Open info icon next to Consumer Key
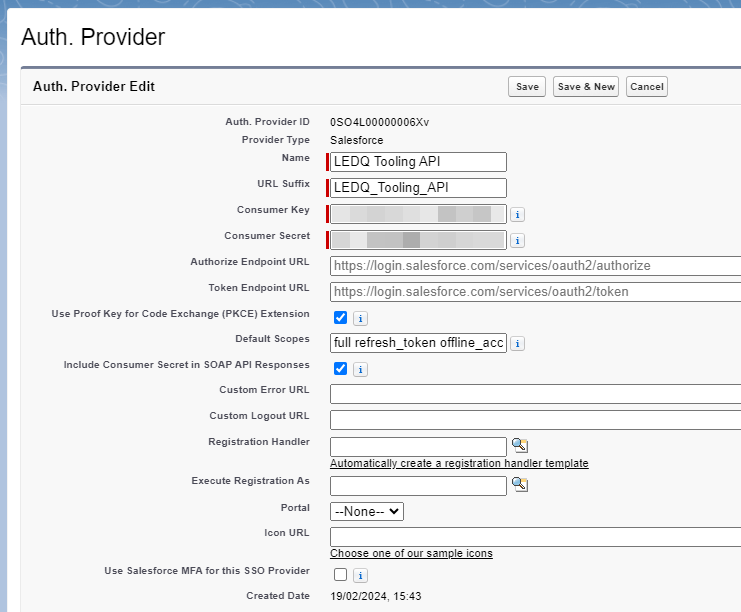Image resolution: width=741 pixels, height=612 pixels. point(517,215)
